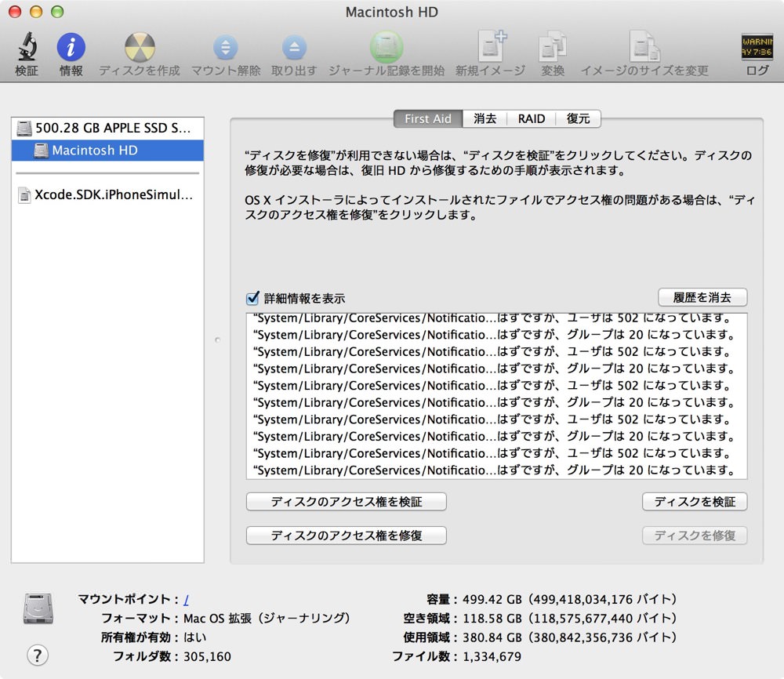The width and height of the screenshot is (784, 679).
Task: Open the ログ log icon
Action: pos(757,47)
